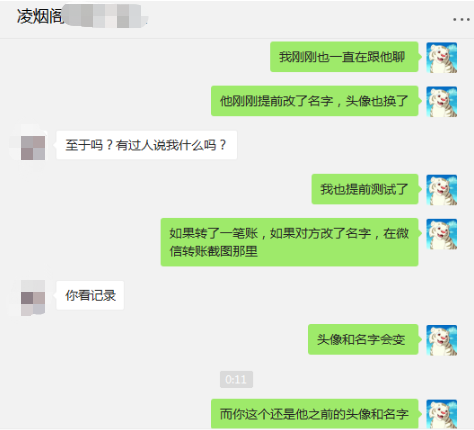Click the chat title 凌烟阁 in header
The width and height of the screenshot is (474, 430).
point(40,16)
